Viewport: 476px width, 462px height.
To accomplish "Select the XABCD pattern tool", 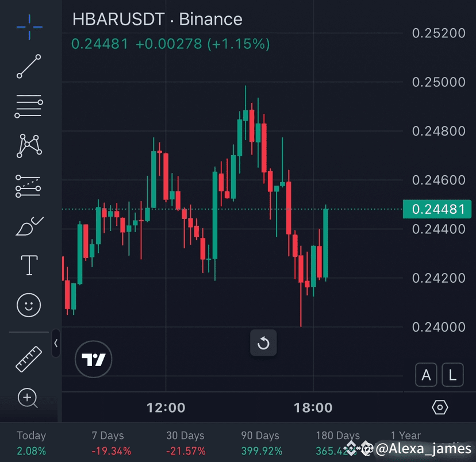I will (29, 145).
